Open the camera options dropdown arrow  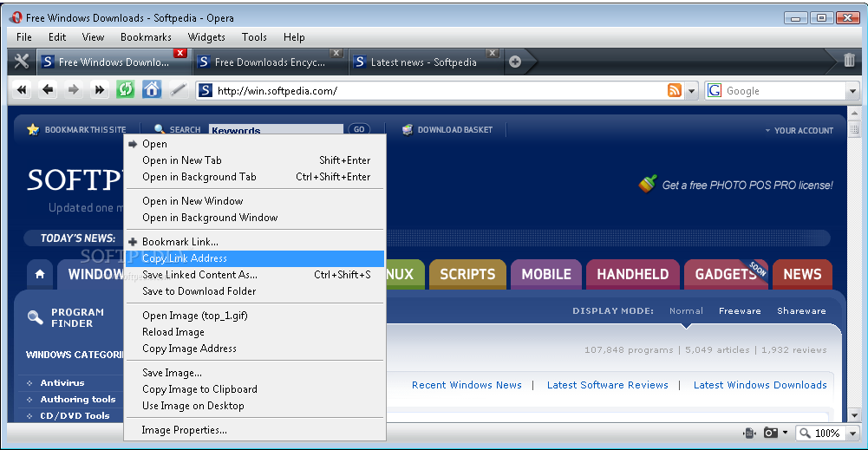[785, 433]
